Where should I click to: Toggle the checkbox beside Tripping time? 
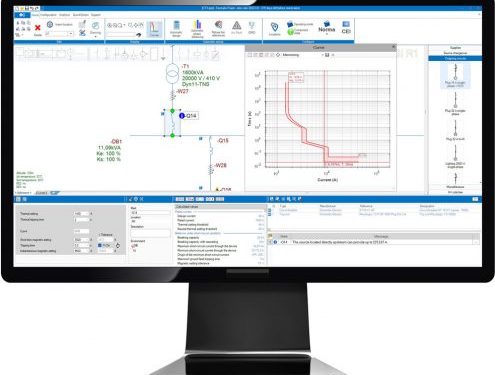(x=100, y=245)
